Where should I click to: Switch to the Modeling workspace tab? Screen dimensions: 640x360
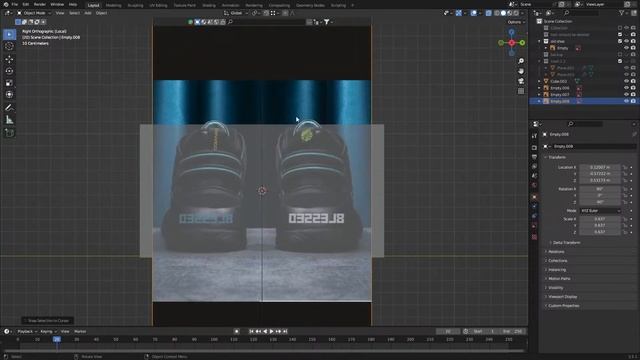pos(113,5)
